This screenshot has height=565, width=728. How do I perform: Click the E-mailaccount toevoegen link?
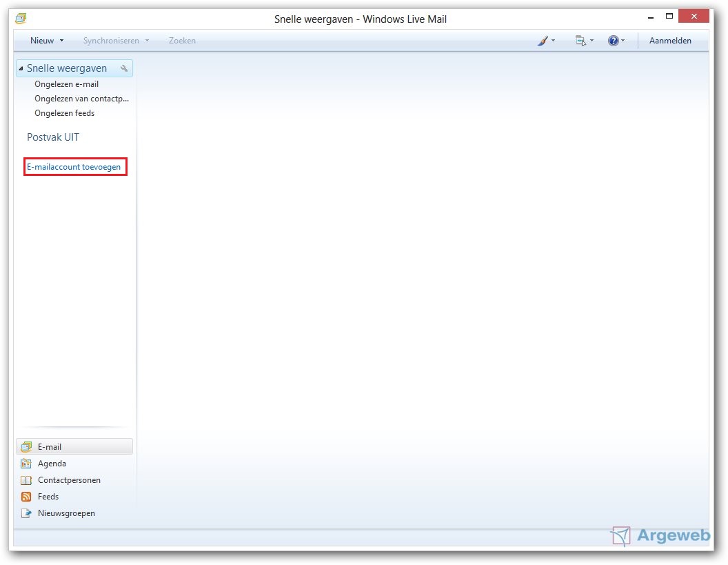click(74, 167)
